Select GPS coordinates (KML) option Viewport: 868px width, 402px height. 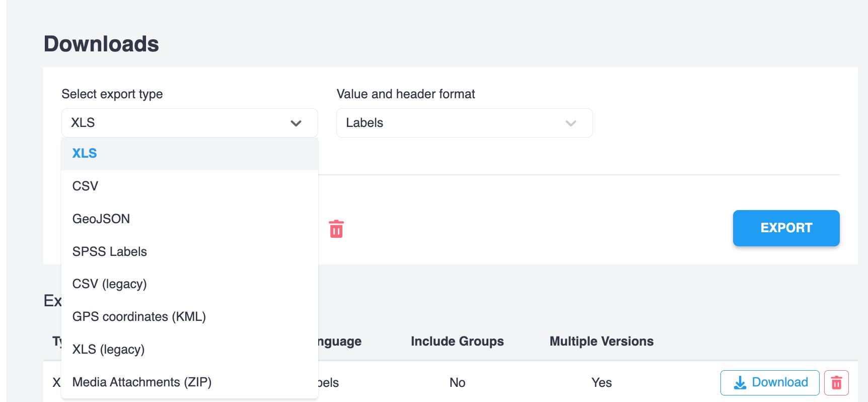(139, 317)
